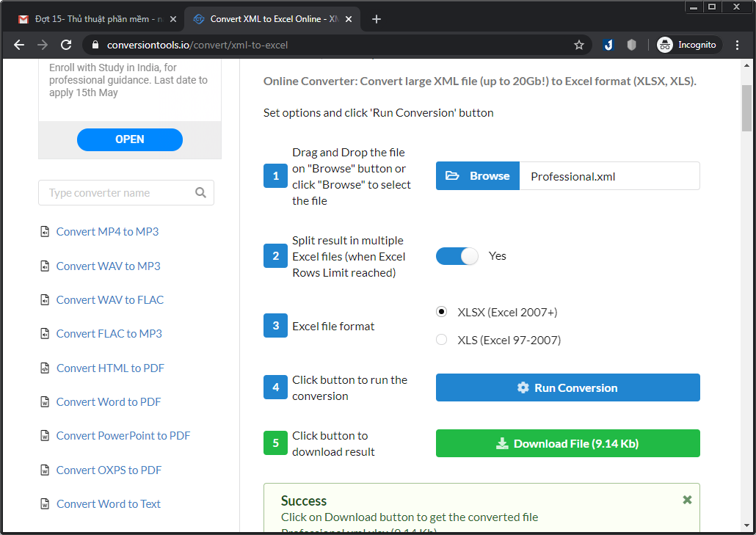Screen dimensions: 756x535
Task: Bookmark this page with the star icon
Action: 579,44
